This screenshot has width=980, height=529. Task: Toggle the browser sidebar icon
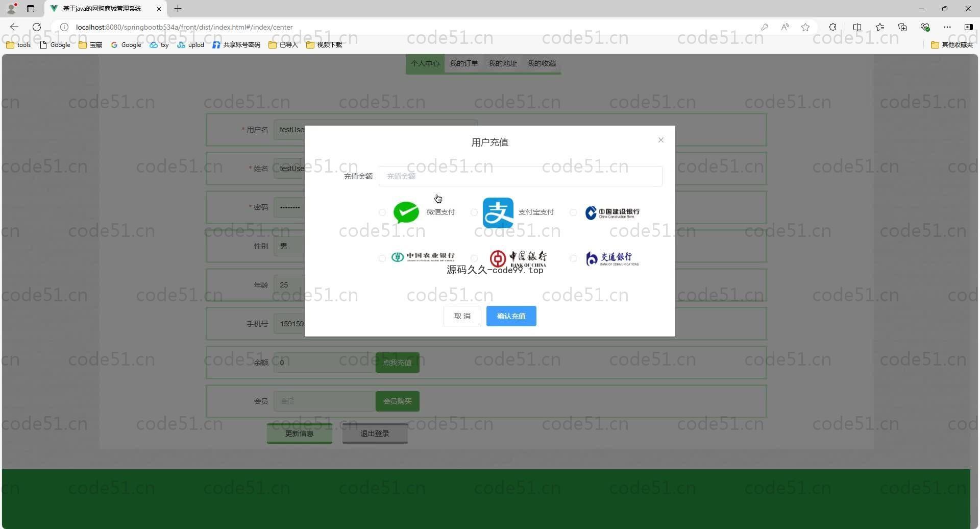pos(968,27)
